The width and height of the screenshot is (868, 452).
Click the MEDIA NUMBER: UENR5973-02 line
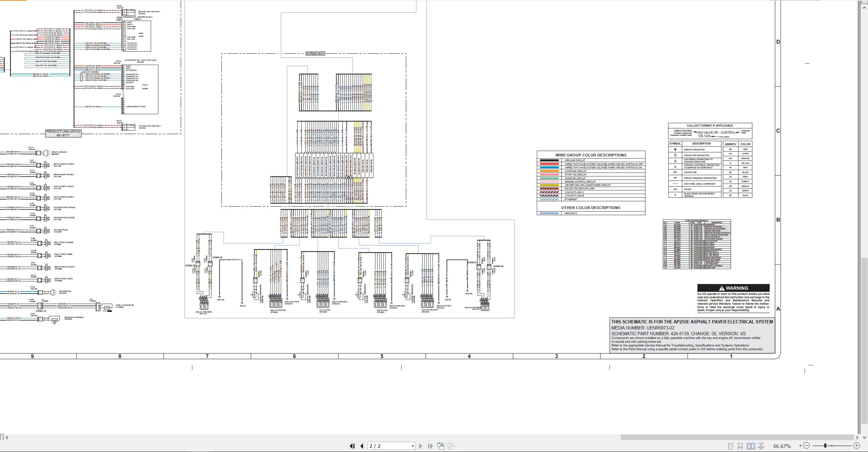pos(643,328)
